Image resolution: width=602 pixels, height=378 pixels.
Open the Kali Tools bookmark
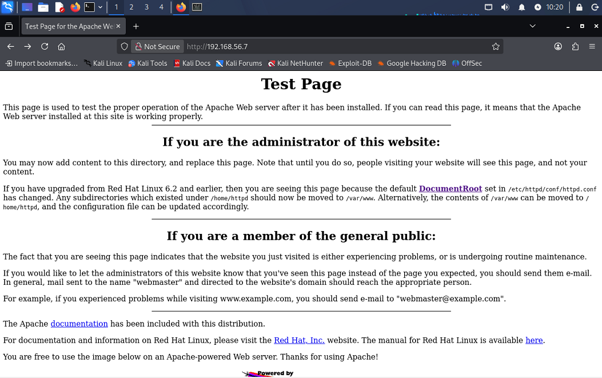pyautogui.click(x=148, y=63)
